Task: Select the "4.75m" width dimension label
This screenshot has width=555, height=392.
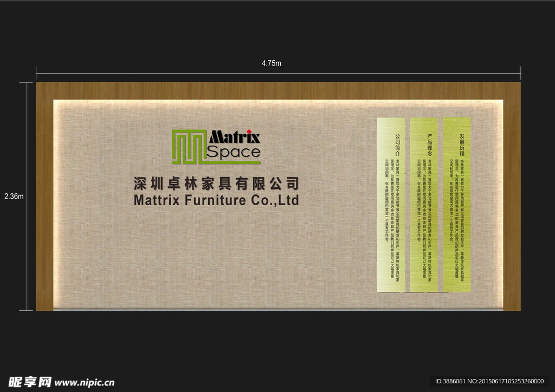Action: (x=272, y=63)
